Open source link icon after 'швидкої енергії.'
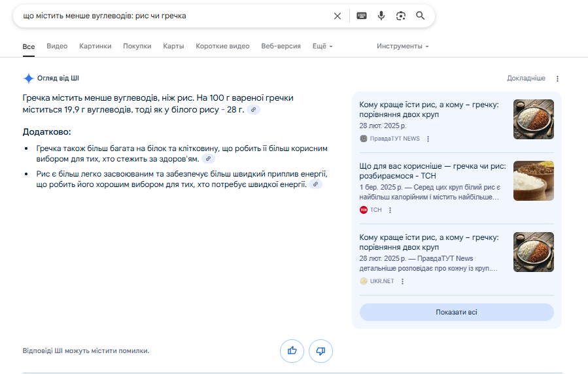Screen dimensions: 588x374 click(x=316, y=184)
